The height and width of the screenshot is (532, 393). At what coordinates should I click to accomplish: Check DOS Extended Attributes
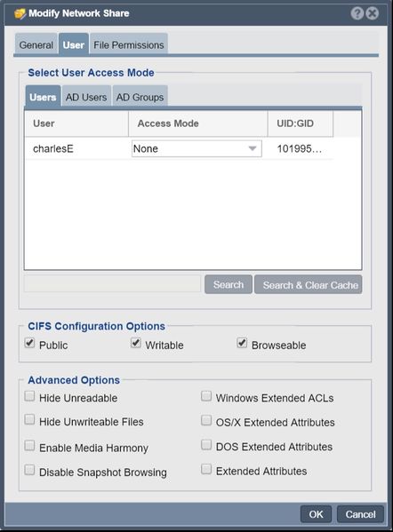coord(206,445)
